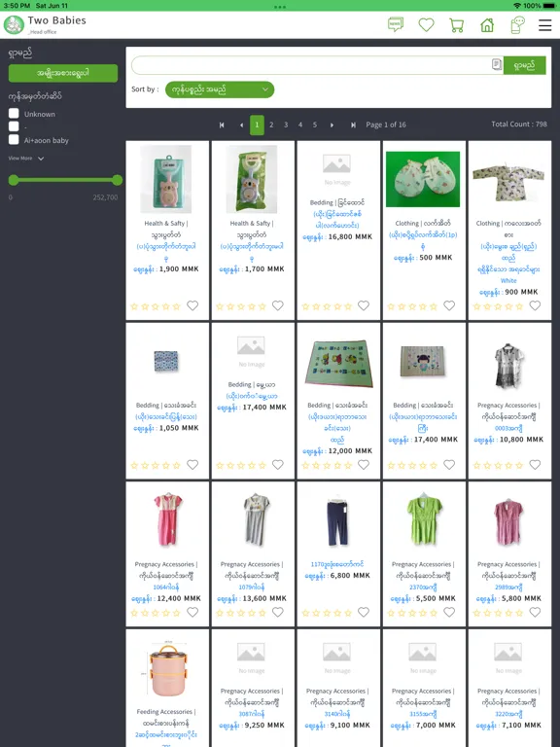Favorite the 12,400 MMK pink dress
The image size is (560, 747).
(192, 612)
